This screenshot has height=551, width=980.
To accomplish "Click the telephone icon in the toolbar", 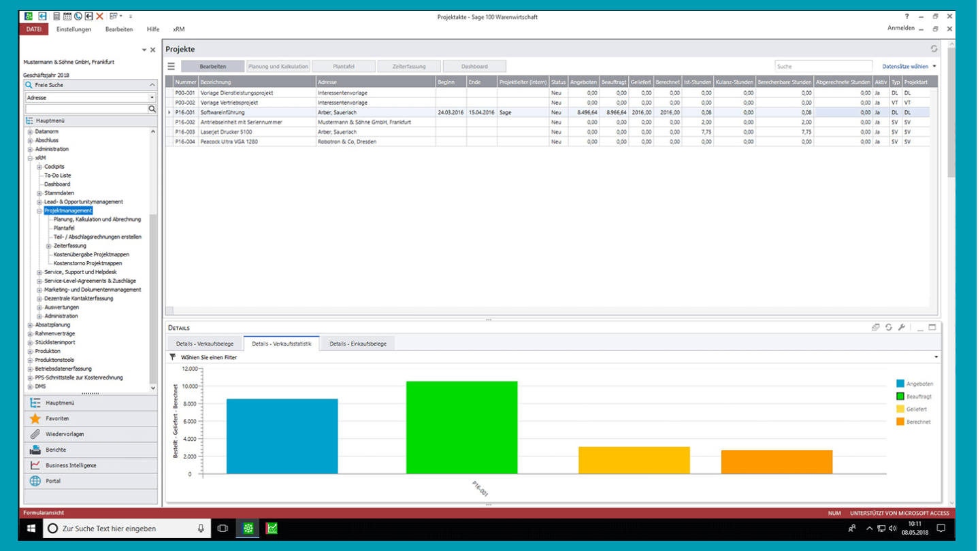I will [x=78, y=15].
